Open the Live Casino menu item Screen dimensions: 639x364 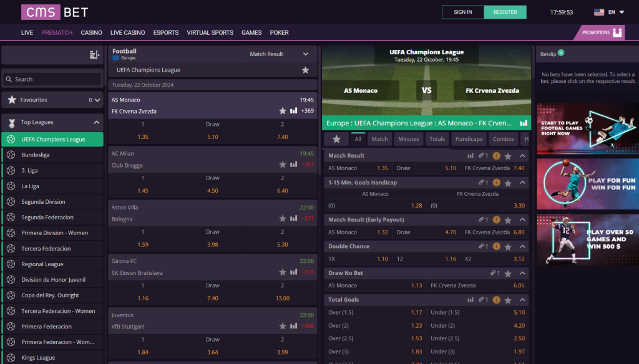[x=127, y=32]
